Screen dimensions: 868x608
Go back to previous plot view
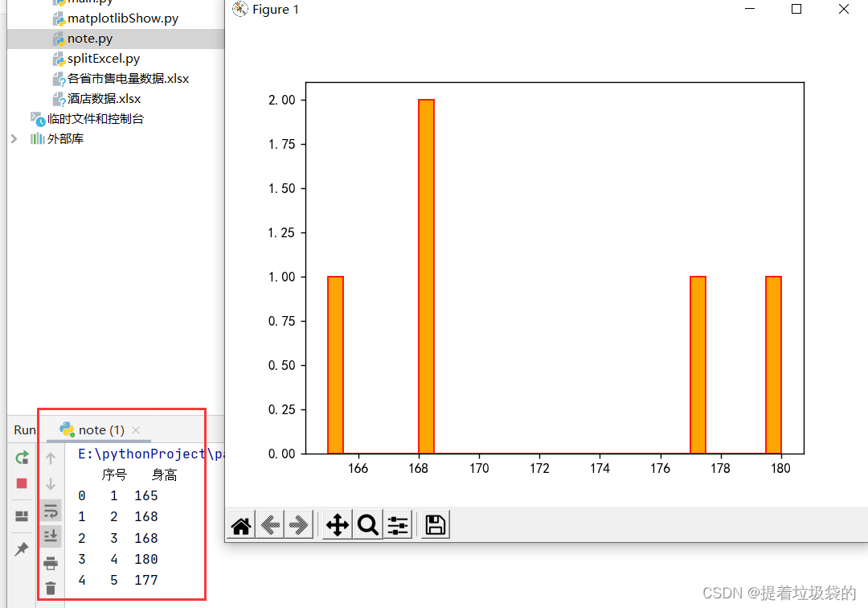click(x=270, y=525)
